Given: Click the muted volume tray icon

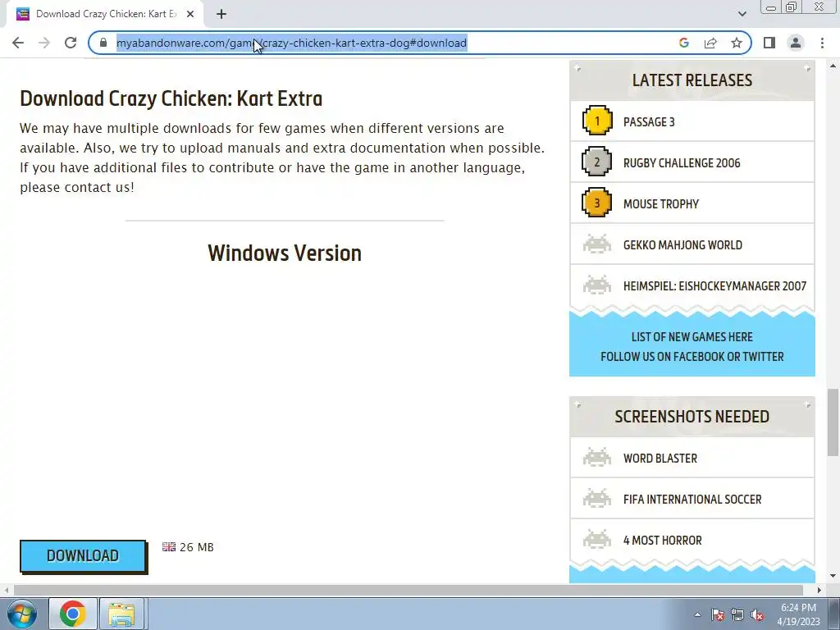Looking at the screenshot, I should click(757, 615).
